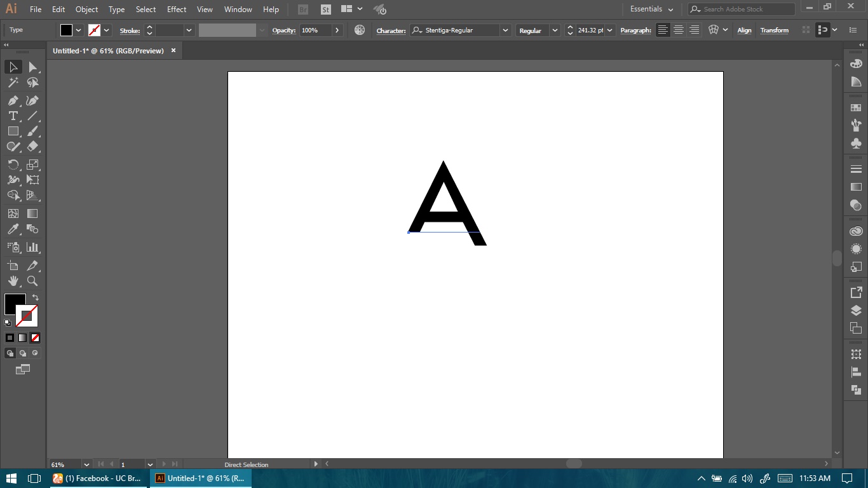Image resolution: width=868 pixels, height=488 pixels.
Task: Click the Stroke label link
Action: 130,30
